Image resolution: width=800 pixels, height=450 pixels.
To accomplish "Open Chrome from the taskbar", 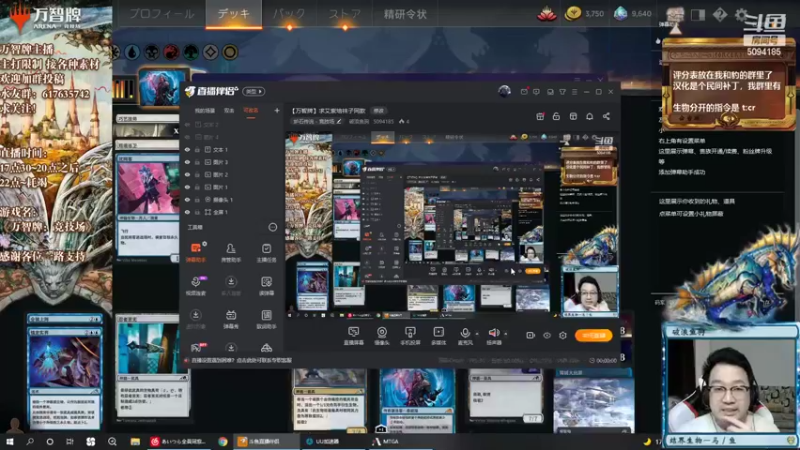I will click(x=223, y=441).
